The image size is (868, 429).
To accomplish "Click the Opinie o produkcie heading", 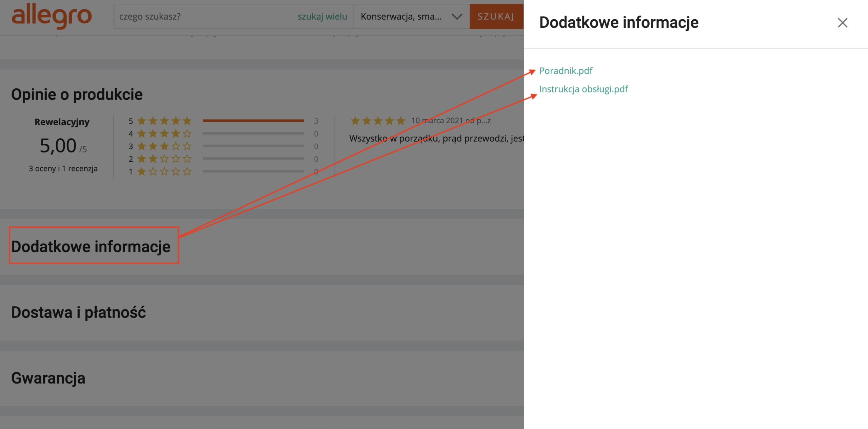I will click(77, 94).
